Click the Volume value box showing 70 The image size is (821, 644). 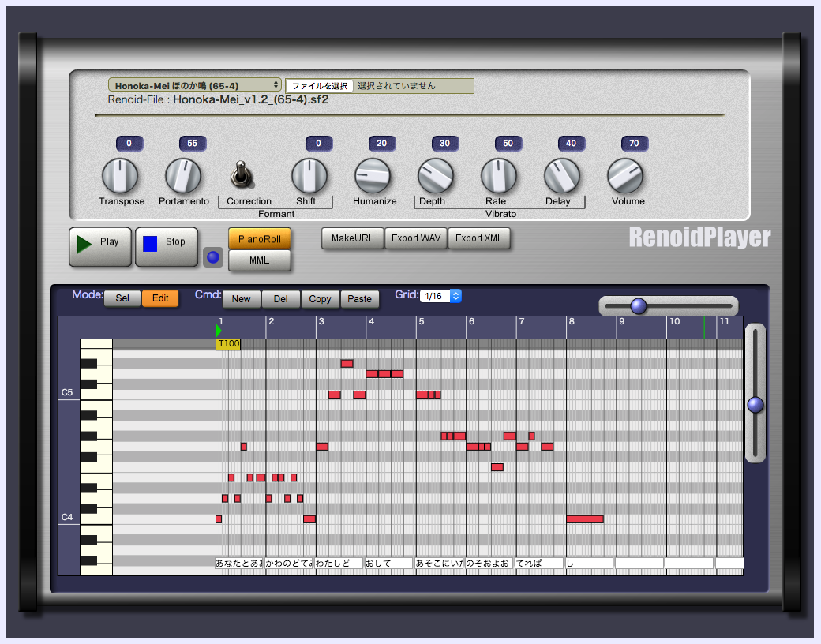click(x=634, y=144)
